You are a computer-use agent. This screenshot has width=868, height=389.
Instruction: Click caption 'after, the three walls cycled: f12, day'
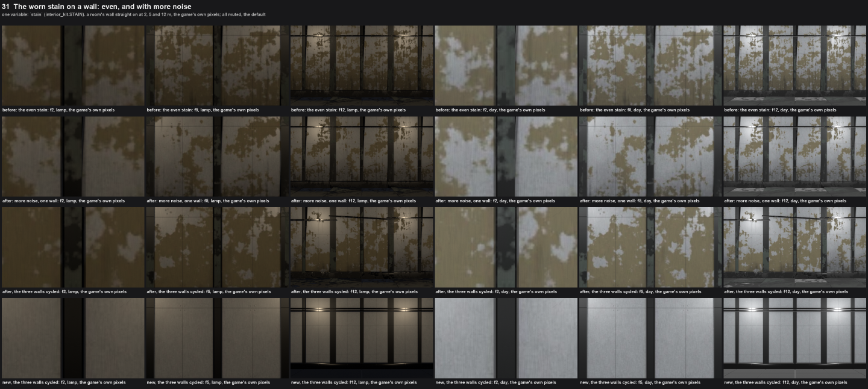(786, 292)
